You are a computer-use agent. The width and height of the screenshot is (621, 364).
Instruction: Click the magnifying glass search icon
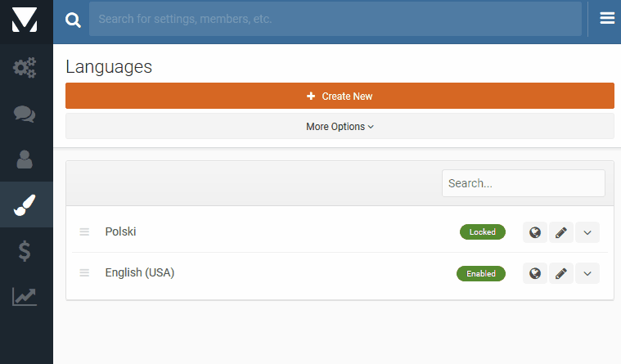(74, 20)
